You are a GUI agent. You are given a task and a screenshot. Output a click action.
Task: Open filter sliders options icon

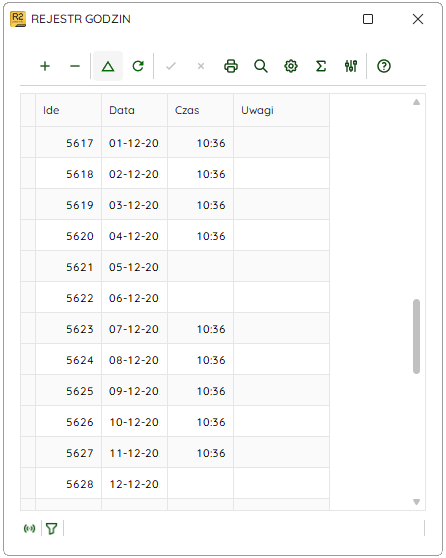pyautogui.click(x=351, y=66)
